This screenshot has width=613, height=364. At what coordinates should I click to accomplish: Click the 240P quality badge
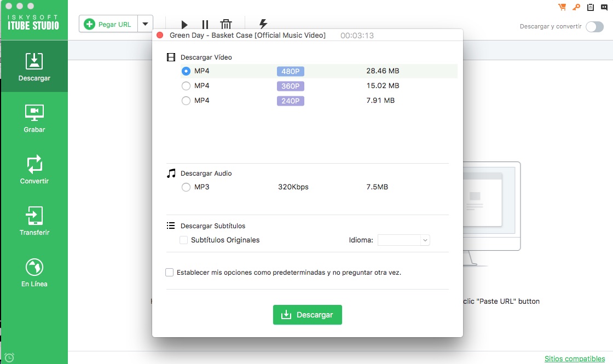click(291, 101)
